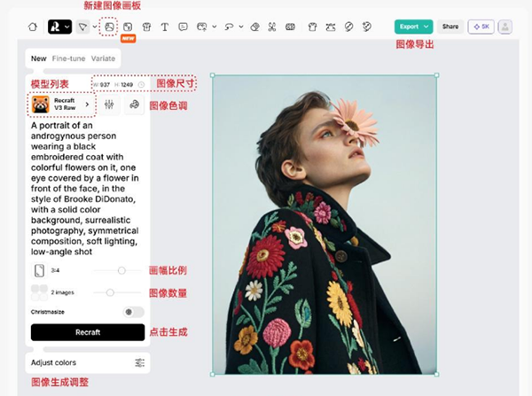Click the Adjust colors sliders icon
This screenshot has width=532, height=396.
pyautogui.click(x=139, y=362)
